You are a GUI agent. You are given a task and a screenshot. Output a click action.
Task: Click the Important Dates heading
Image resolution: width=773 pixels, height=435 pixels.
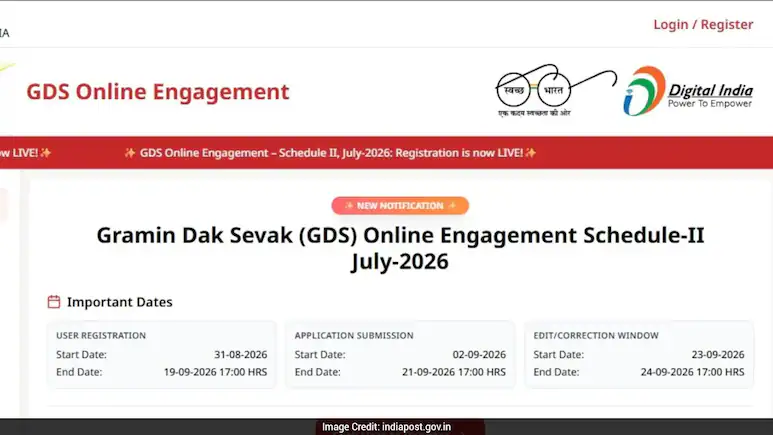tap(120, 302)
